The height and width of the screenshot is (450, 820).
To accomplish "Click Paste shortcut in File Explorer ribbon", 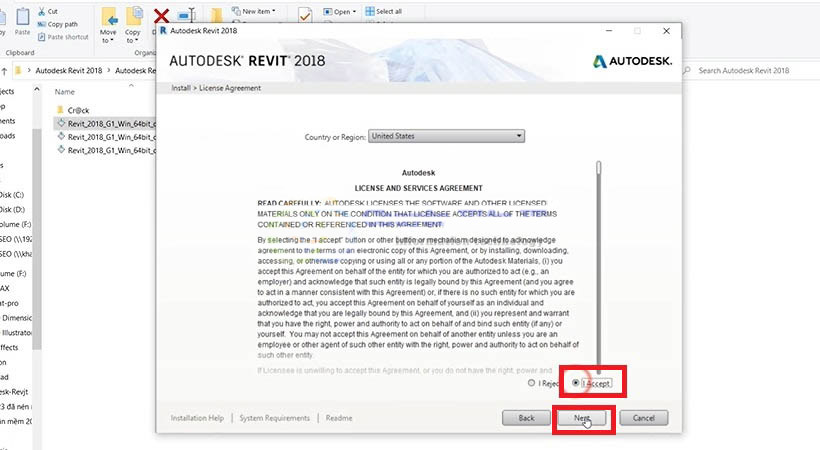I will coord(63,37).
